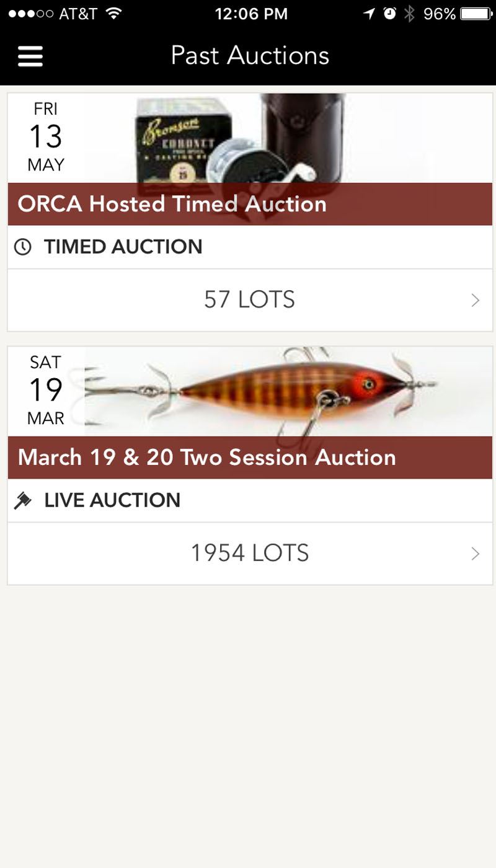Tap the 12:06 PM status bar clock
Screen dimensions: 496x868
click(x=251, y=14)
